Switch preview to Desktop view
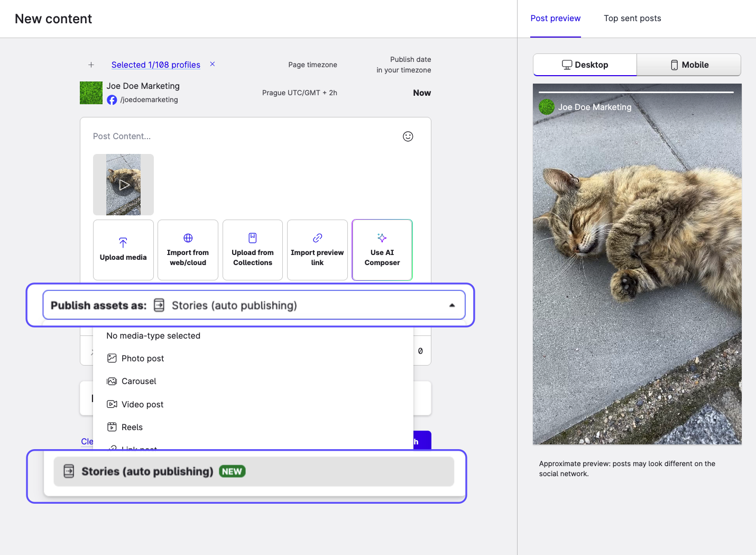756x555 pixels. [585, 65]
